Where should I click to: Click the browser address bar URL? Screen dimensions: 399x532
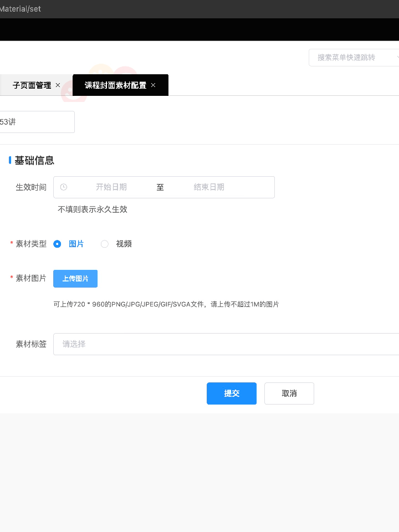click(x=21, y=9)
